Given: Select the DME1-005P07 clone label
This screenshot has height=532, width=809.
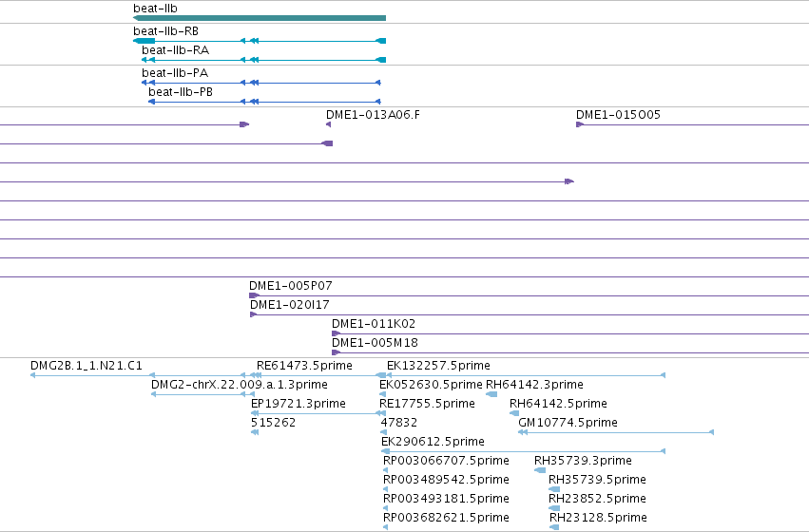Looking at the screenshot, I should coord(291,286).
